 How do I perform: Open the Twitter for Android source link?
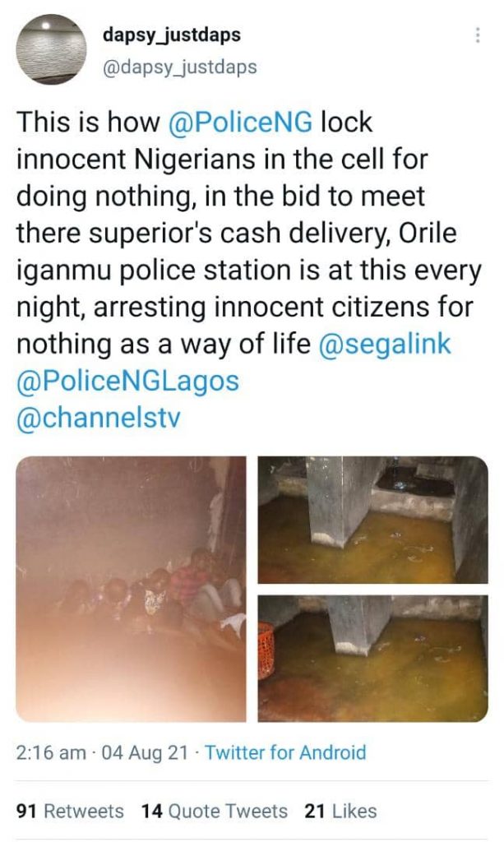[285, 752]
